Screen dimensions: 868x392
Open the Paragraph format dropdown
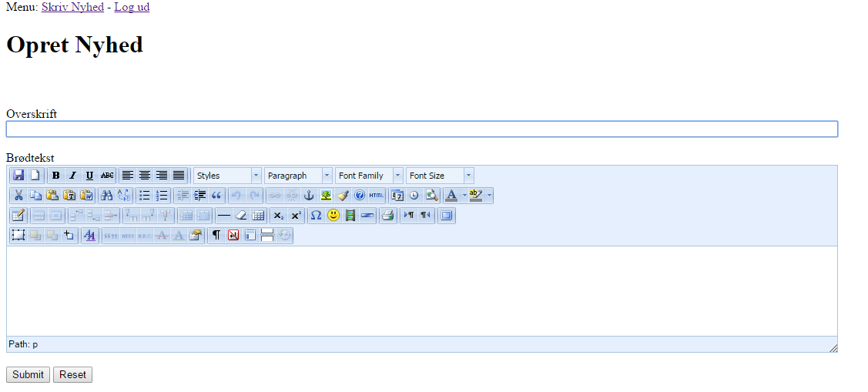point(298,176)
